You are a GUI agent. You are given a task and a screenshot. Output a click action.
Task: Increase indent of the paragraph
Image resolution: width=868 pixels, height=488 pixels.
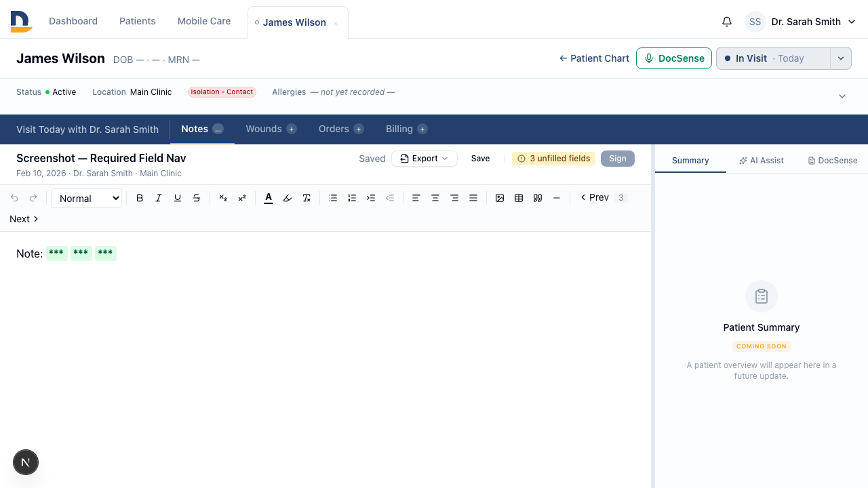[x=371, y=198]
